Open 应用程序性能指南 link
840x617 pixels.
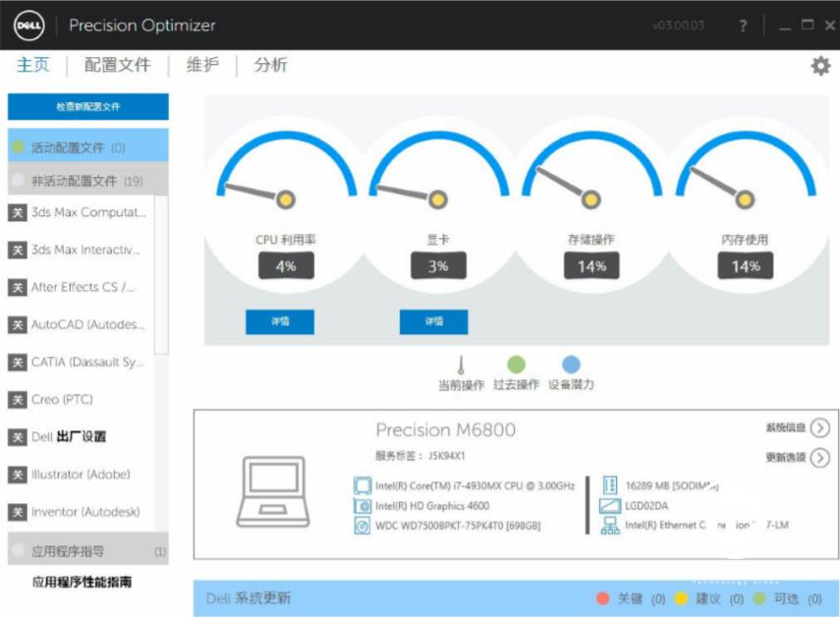click(82, 582)
